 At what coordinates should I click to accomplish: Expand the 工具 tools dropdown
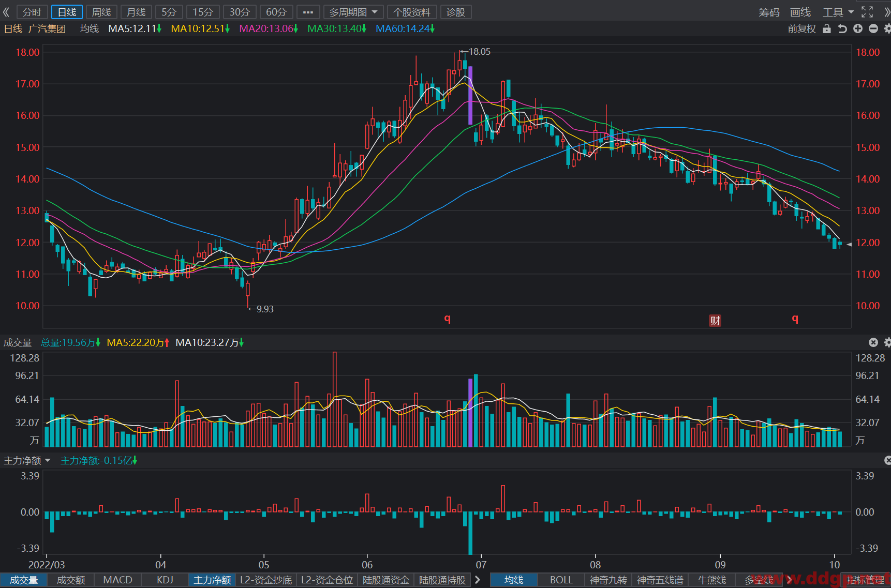point(838,12)
